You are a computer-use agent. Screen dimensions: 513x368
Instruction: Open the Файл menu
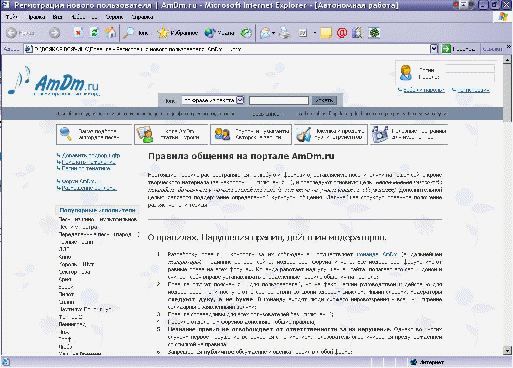(11, 17)
